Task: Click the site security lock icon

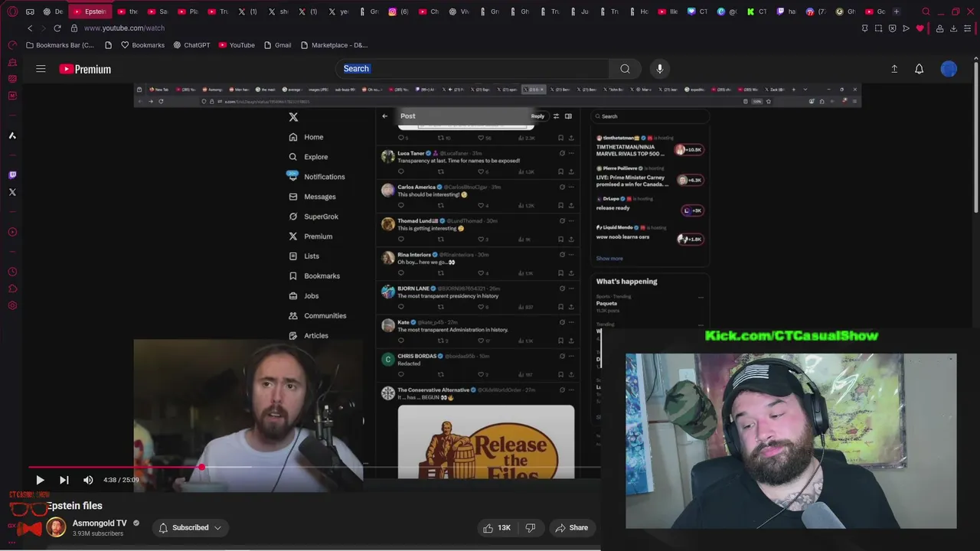Action: click(x=74, y=28)
